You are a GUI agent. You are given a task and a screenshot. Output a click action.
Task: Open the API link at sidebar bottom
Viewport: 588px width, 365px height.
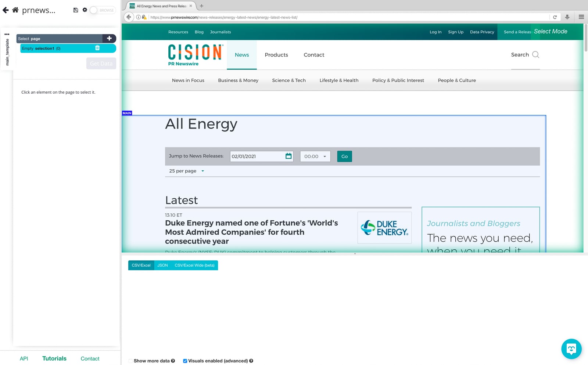point(24,359)
